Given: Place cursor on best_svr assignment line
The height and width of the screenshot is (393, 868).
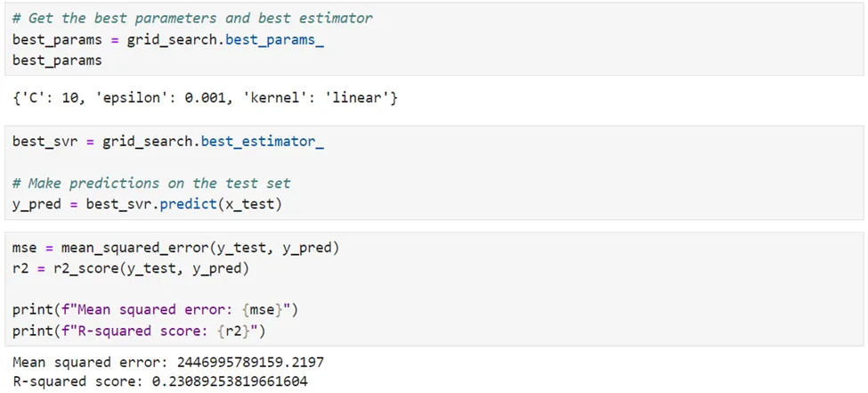Looking at the screenshot, I should pyautogui.click(x=167, y=142).
